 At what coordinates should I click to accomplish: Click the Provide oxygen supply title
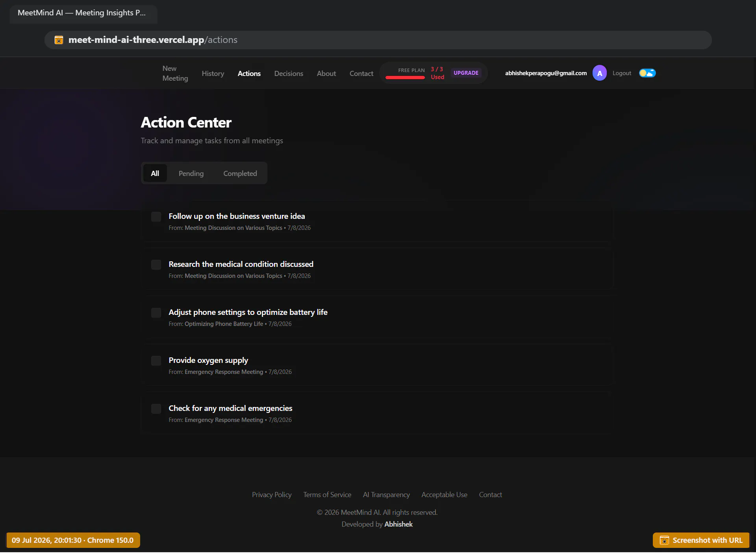pyautogui.click(x=208, y=360)
